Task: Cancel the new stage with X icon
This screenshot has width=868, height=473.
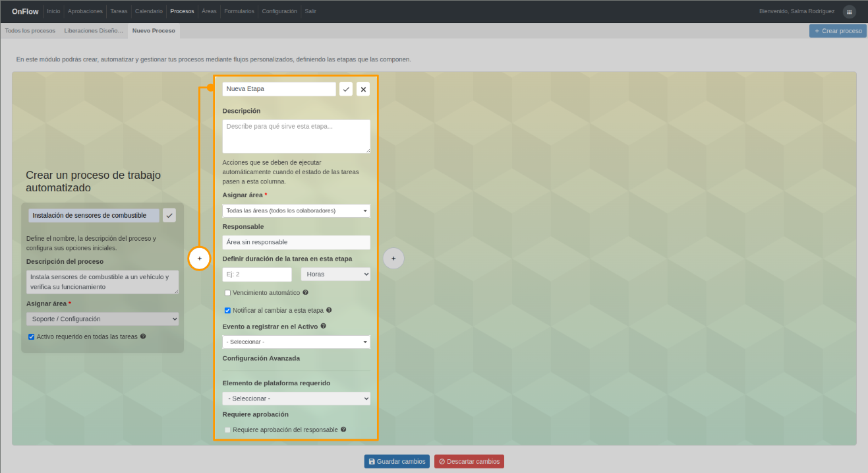Action: [363, 89]
